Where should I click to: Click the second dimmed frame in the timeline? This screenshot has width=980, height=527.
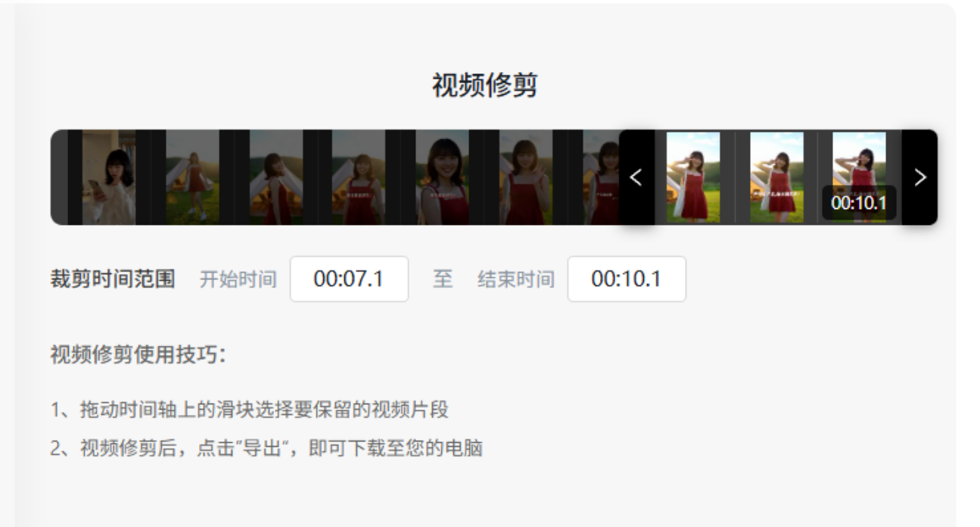point(192,177)
